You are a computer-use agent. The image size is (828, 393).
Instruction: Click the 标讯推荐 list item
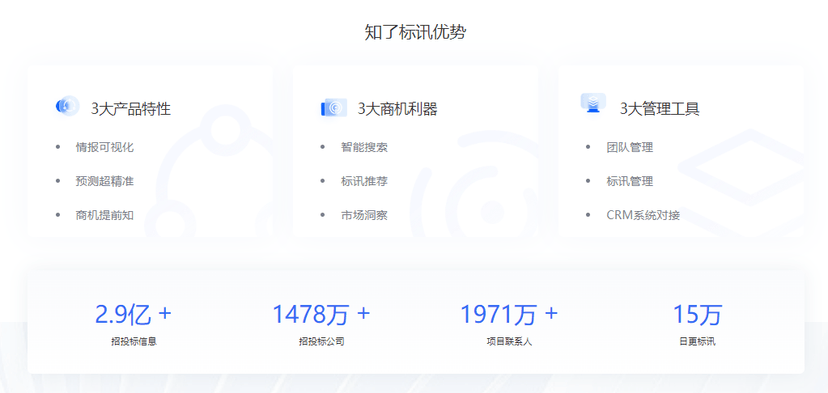(x=364, y=181)
